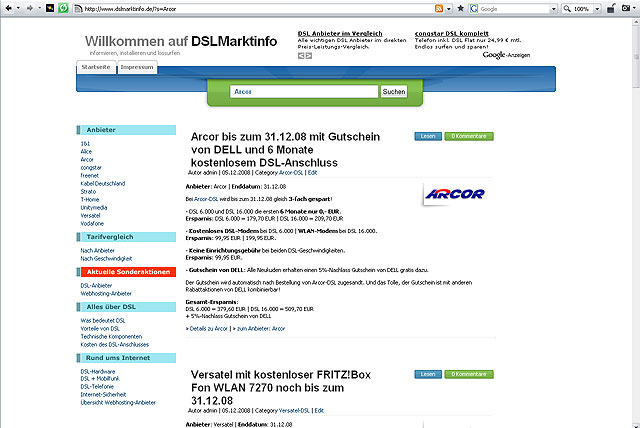Open the Impressum tab
Viewport: 640px width, 428px height.
pos(137,67)
